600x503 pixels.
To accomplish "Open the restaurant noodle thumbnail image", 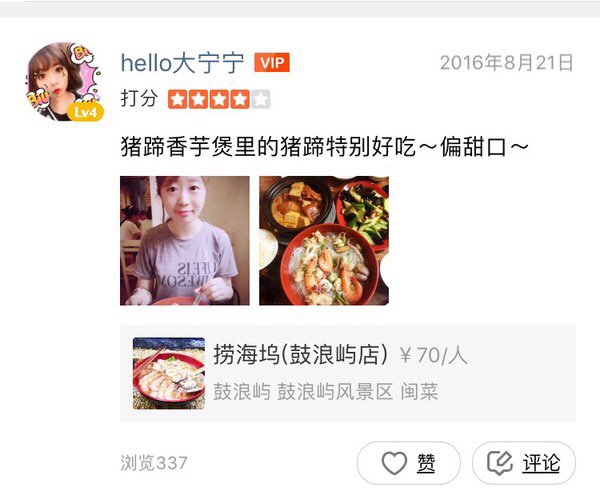I will pos(169,373).
